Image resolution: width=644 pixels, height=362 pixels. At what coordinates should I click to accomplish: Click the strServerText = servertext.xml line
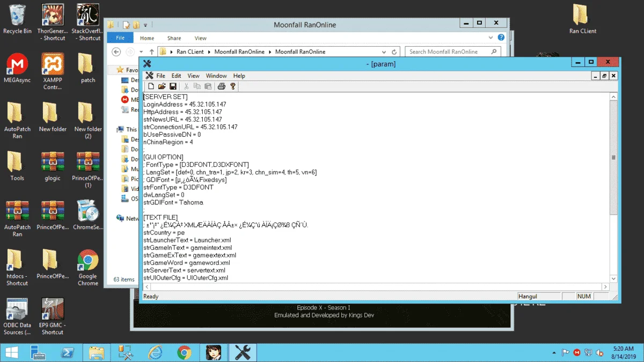coord(184,270)
